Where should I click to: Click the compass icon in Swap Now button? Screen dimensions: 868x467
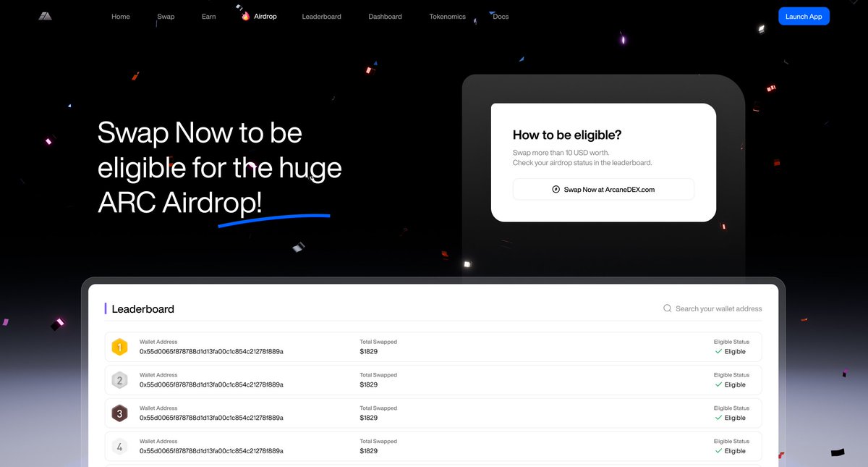(556, 190)
